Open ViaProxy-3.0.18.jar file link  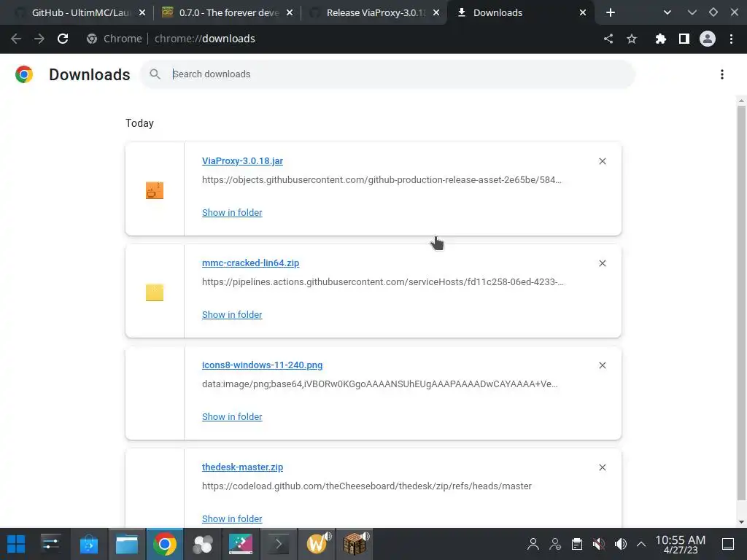(242, 161)
